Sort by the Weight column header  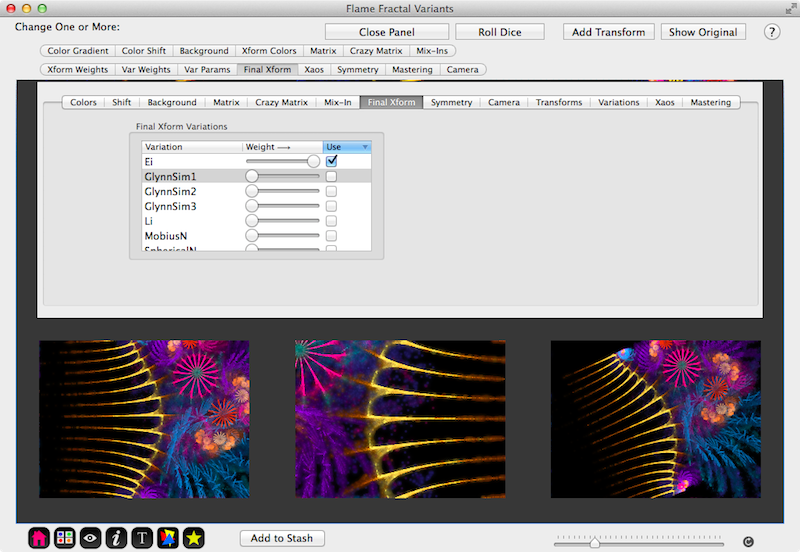point(282,147)
